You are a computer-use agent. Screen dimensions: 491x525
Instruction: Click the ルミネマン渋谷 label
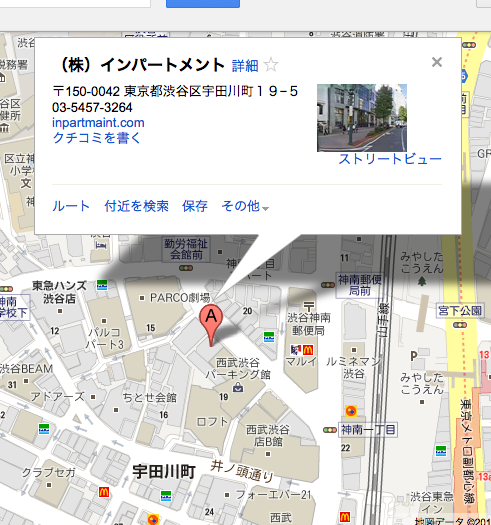[353, 367]
